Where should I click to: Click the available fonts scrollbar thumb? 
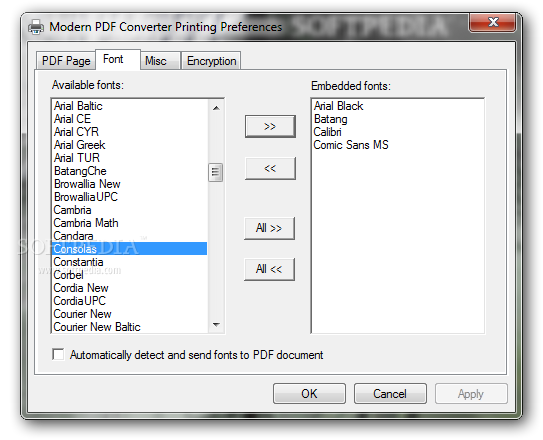(215, 172)
